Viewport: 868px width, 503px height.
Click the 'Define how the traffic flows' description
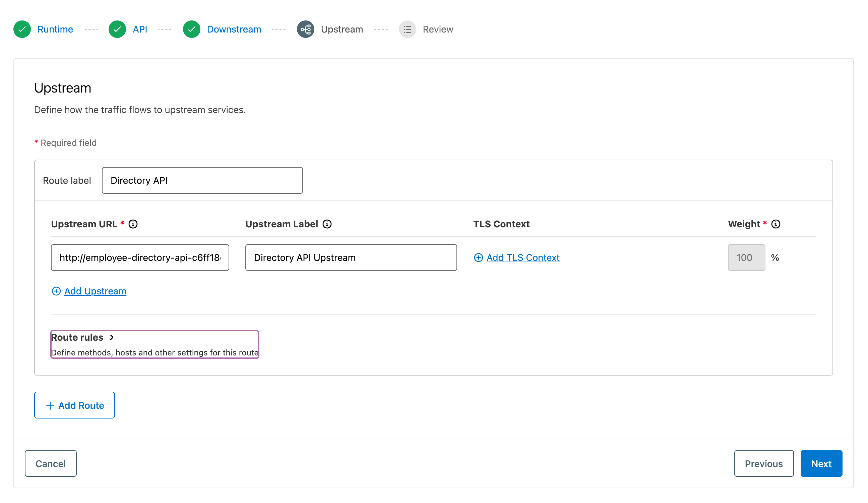coord(140,110)
